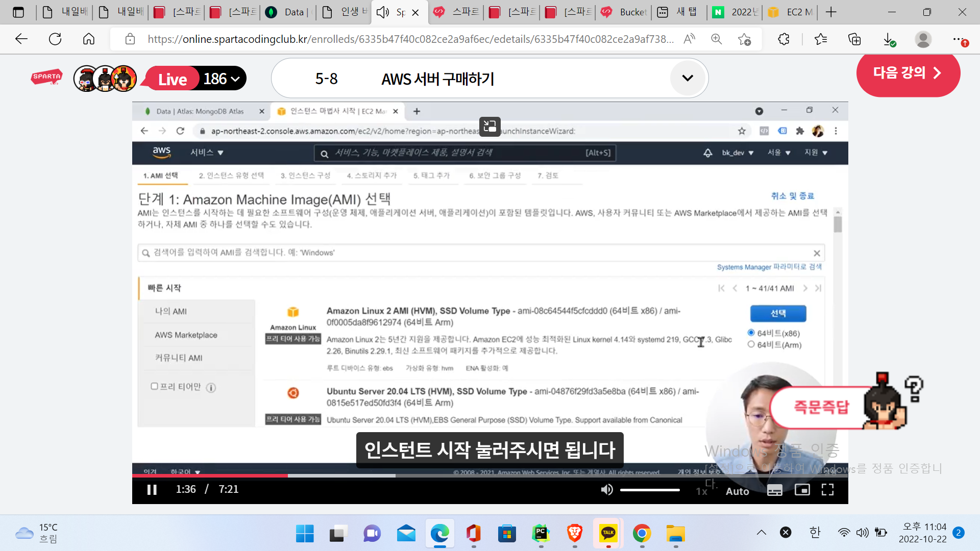Switch to the EC2 M tab
The image size is (980, 551).
pyautogui.click(x=790, y=12)
